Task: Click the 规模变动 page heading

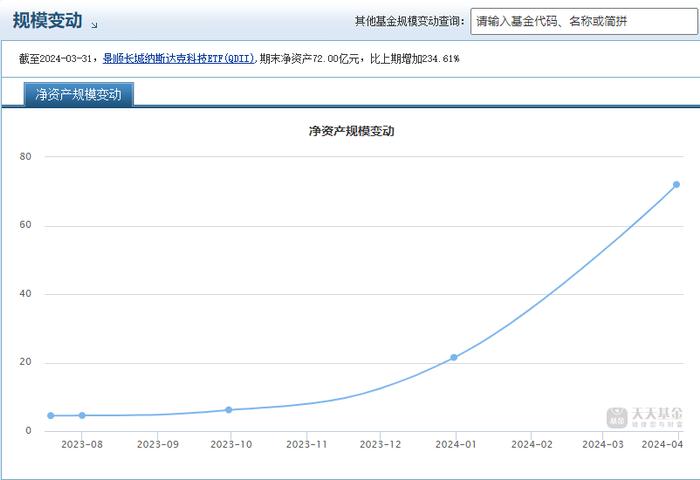Action: coord(47,21)
